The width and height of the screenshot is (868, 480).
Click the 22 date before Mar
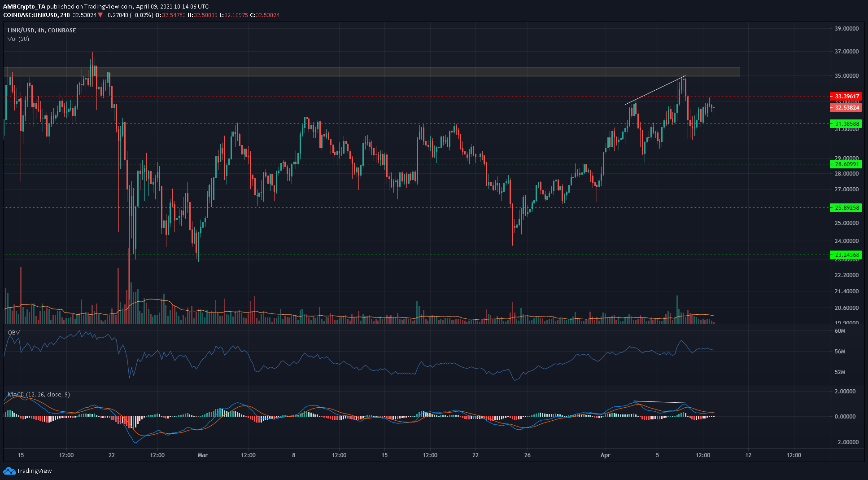pyautogui.click(x=112, y=455)
